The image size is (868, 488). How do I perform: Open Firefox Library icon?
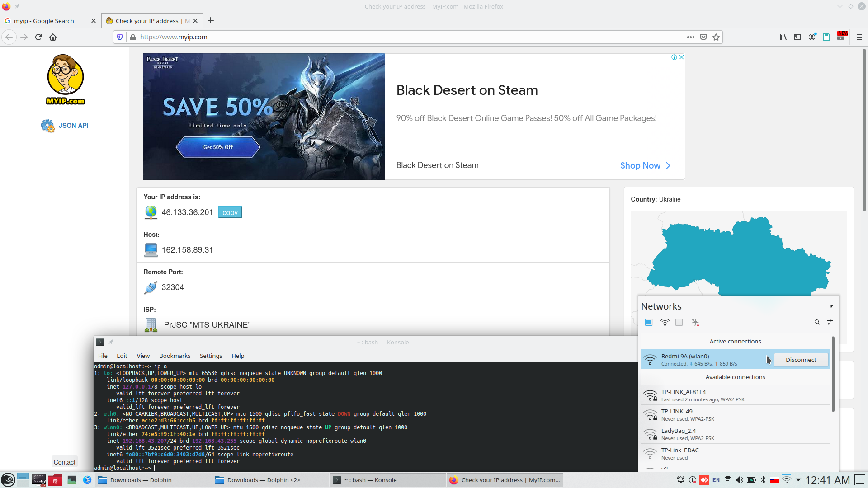[x=783, y=37]
